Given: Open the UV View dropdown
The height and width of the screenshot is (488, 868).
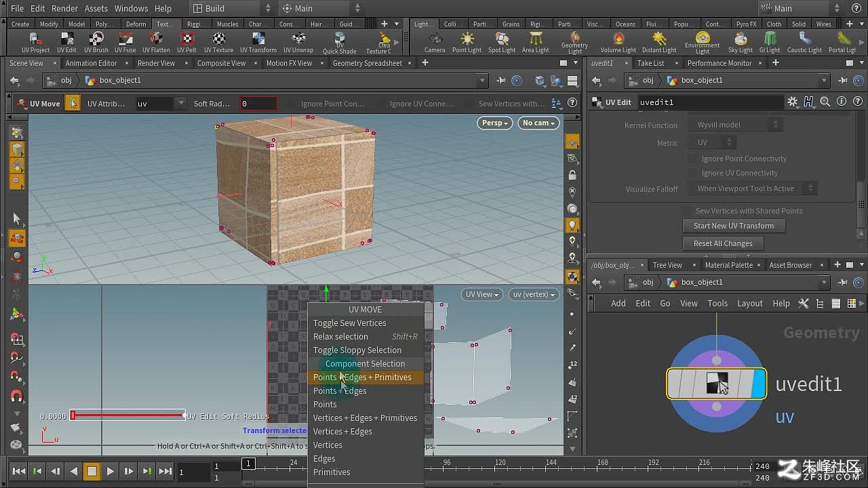Looking at the screenshot, I should pos(481,294).
